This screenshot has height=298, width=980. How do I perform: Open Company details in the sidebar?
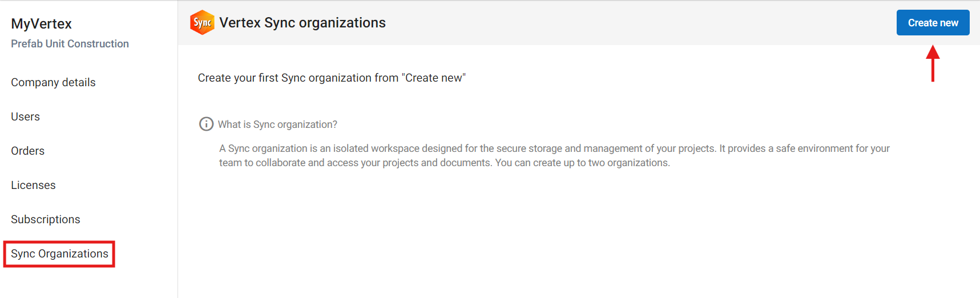tap(53, 82)
